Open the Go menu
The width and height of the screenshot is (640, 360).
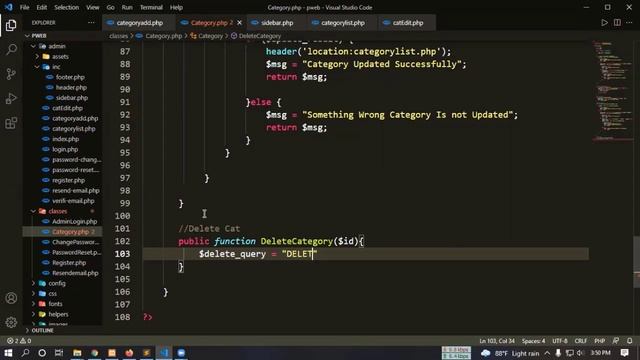(111, 7)
